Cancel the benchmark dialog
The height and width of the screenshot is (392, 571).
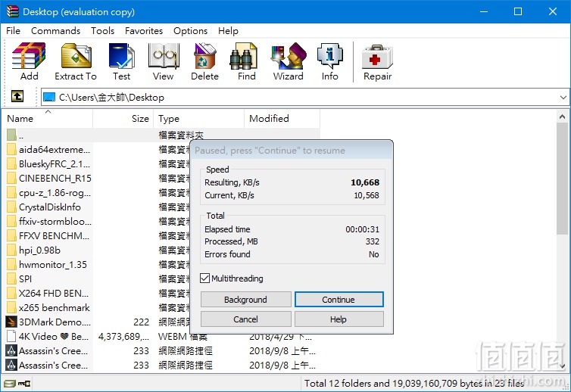click(246, 319)
